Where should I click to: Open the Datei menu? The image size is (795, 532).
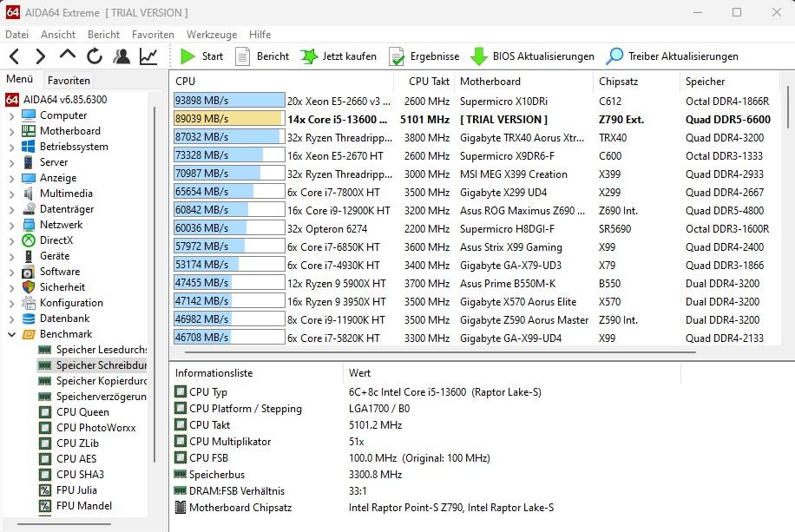(x=16, y=35)
